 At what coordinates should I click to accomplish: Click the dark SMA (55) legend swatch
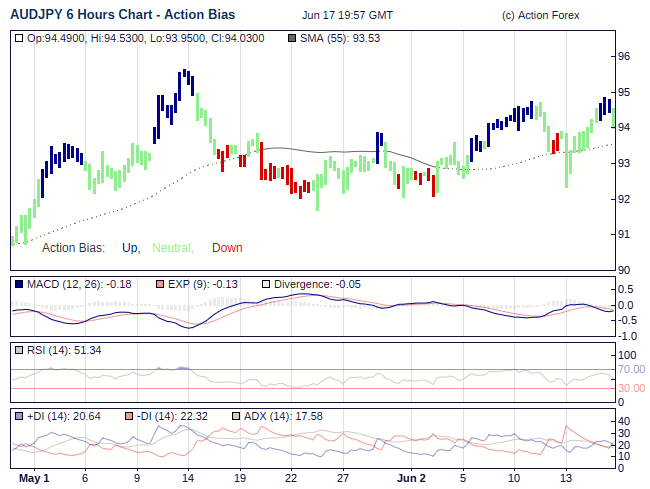pyautogui.click(x=292, y=38)
